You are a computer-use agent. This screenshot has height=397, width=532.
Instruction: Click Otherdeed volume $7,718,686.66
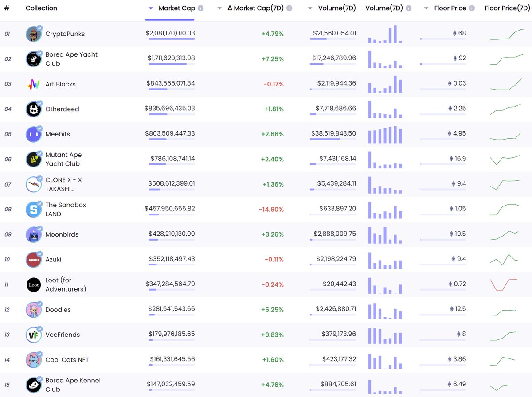(x=336, y=108)
